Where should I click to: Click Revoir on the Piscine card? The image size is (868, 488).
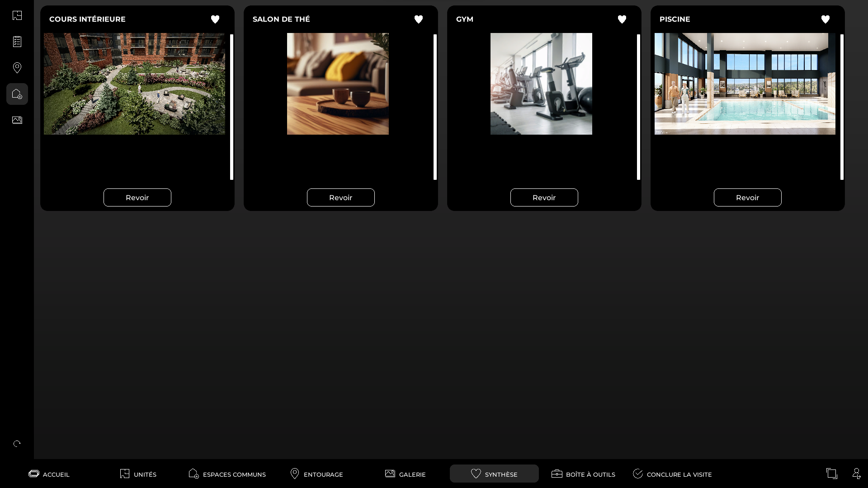(748, 197)
